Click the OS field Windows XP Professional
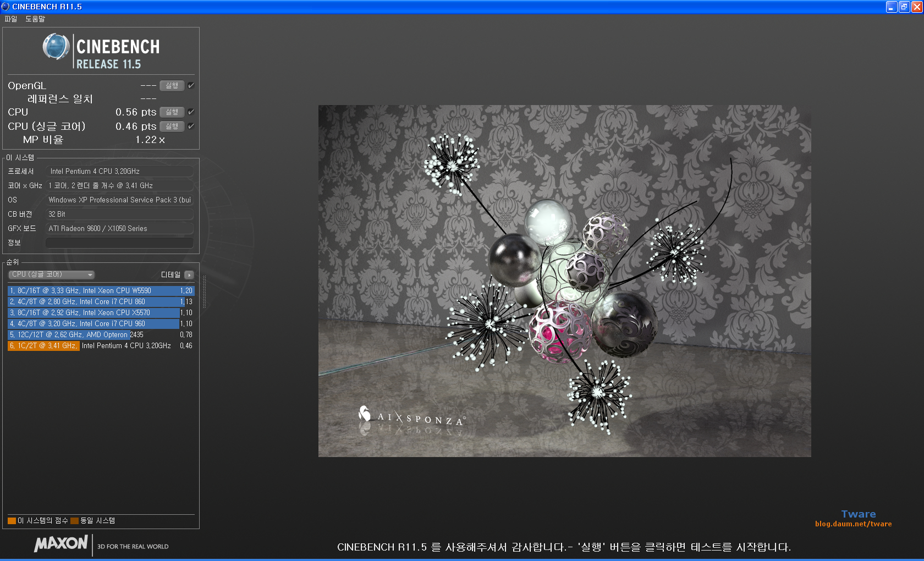The height and width of the screenshot is (561, 924). point(119,200)
